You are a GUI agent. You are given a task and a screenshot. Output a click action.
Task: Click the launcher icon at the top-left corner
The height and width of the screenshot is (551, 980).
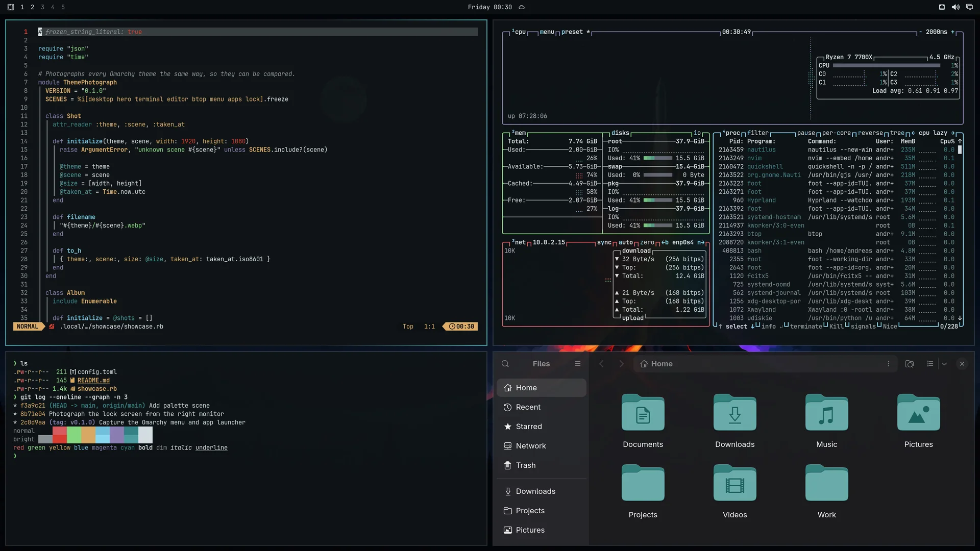pos(11,7)
